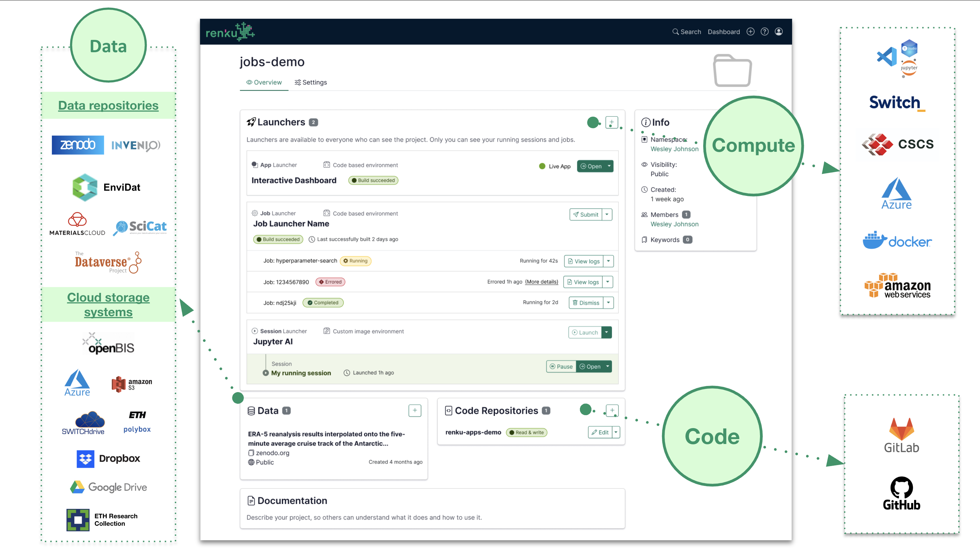This screenshot has width=980, height=552.
Task: Click the Materials Cloud logo
Action: [x=77, y=224]
